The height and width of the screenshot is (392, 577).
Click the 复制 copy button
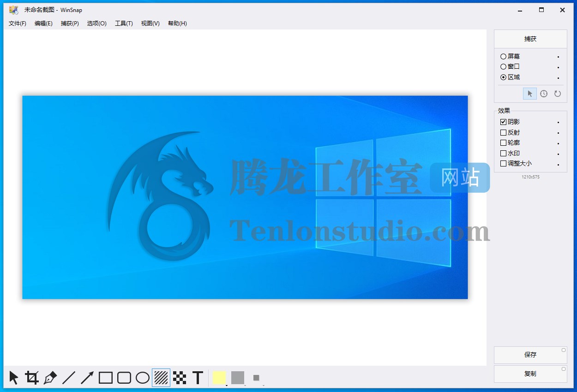530,374
